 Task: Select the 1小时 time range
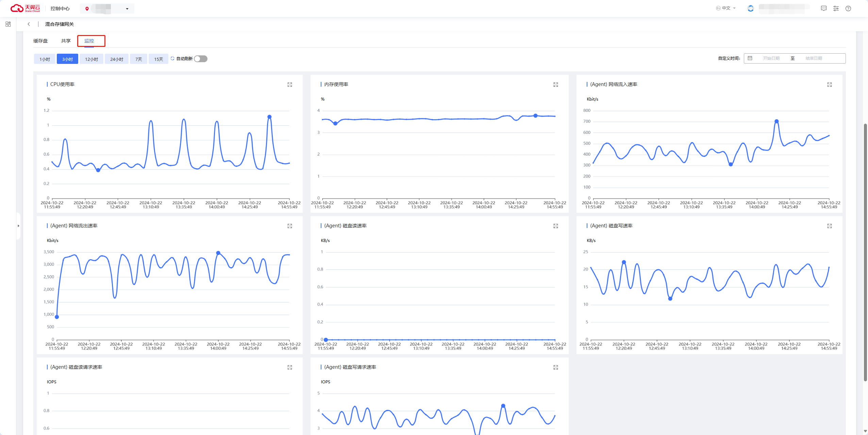click(45, 59)
